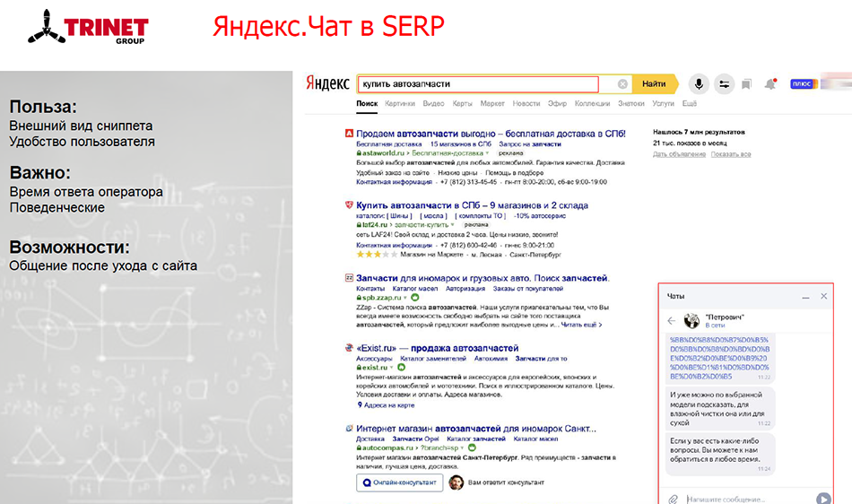Screen dimensions: 852x504
Task: Click Заказы от покупателей sitelink
Action: [x=528, y=289]
